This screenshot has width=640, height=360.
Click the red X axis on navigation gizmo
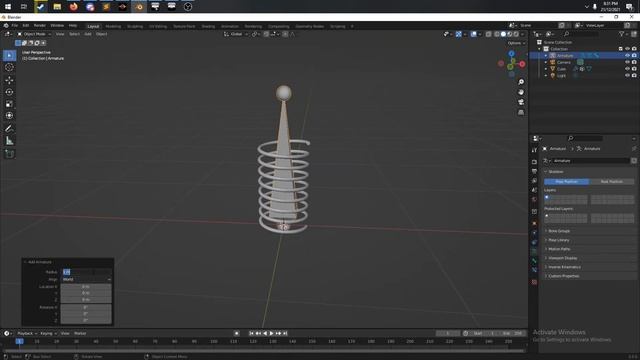click(522, 64)
